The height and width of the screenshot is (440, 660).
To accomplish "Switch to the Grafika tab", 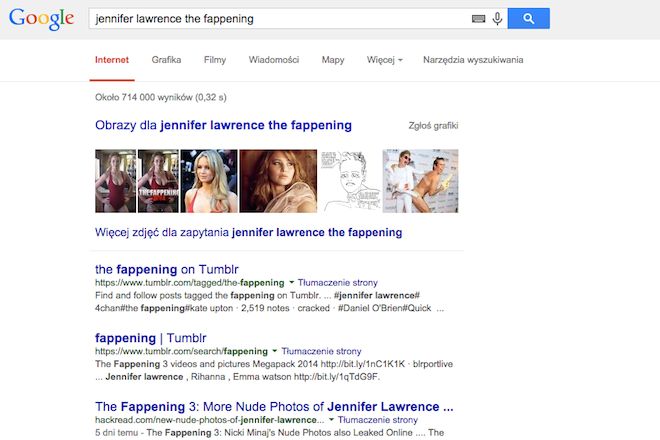I will click(x=166, y=60).
